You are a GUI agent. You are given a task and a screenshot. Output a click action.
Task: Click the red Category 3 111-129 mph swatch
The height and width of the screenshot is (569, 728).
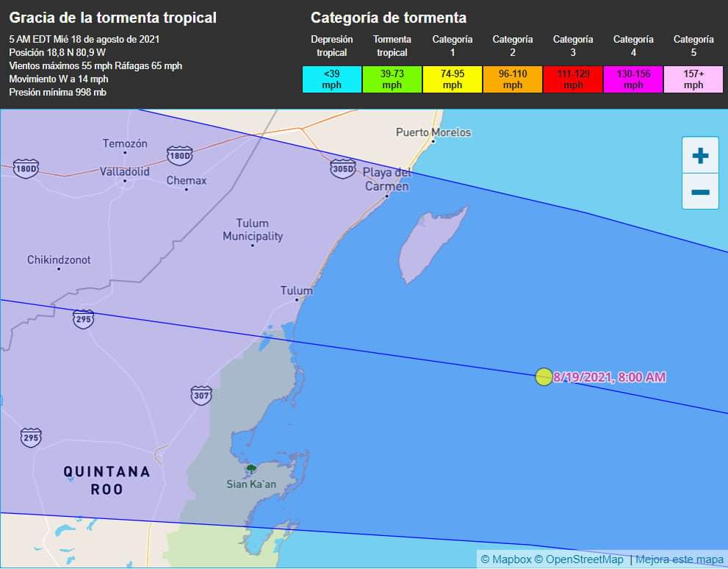click(573, 79)
